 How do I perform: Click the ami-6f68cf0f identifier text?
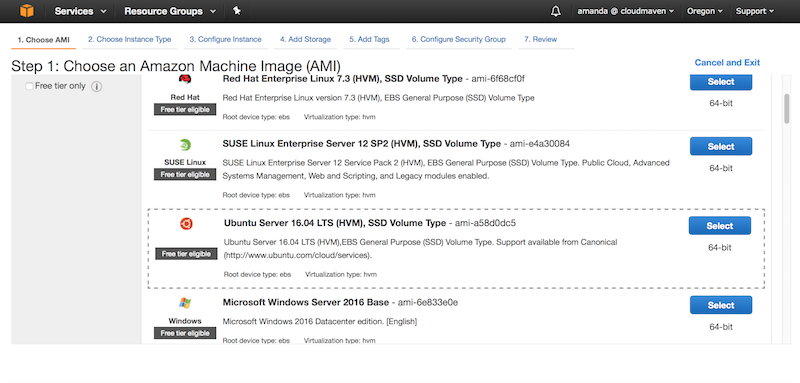click(498, 79)
